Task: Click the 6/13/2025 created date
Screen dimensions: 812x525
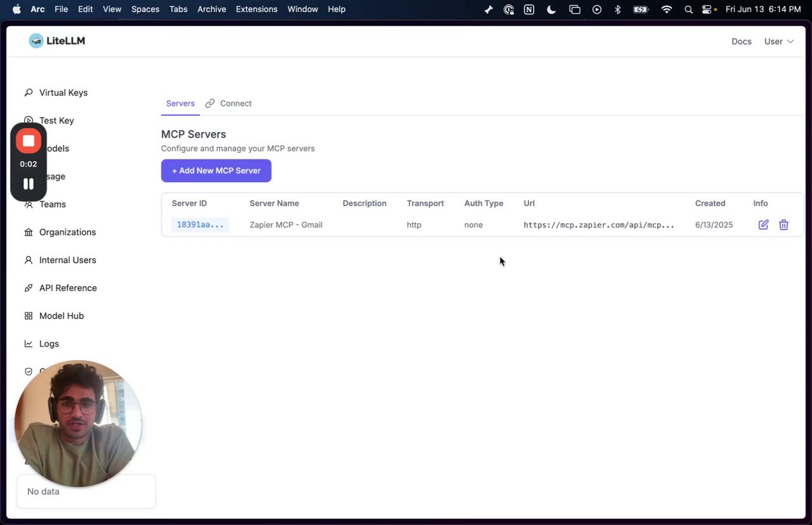Action: pyautogui.click(x=714, y=224)
